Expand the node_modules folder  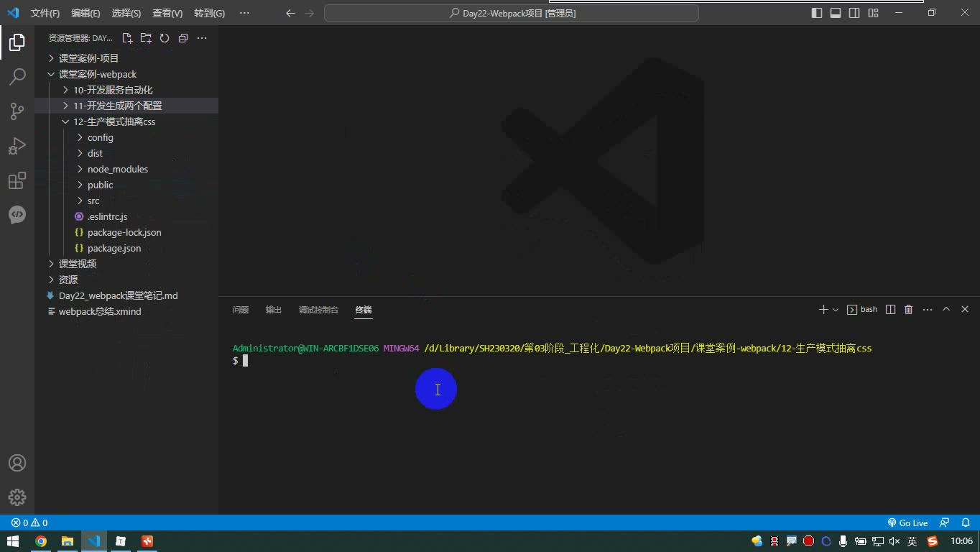pyautogui.click(x=126, y=169)
